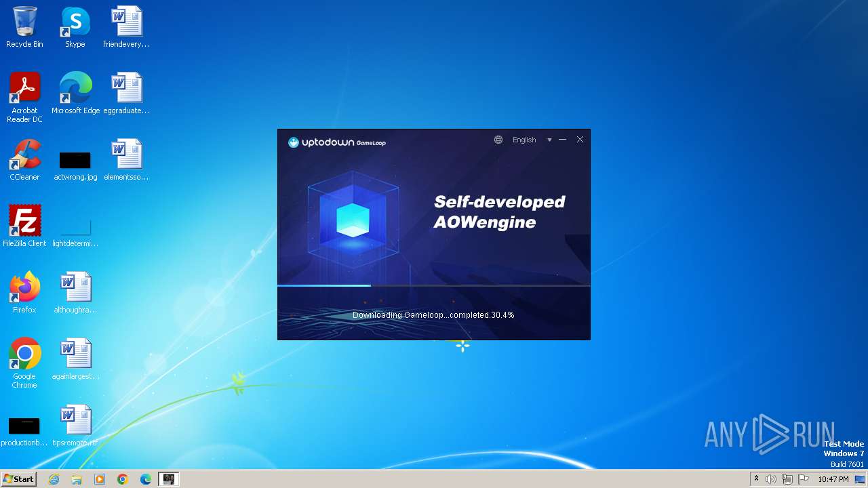Open the network tray icon

(x=787, y=479)
